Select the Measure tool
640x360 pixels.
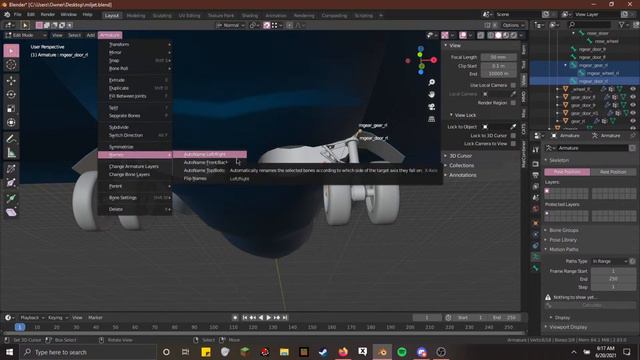click(11, 153)
